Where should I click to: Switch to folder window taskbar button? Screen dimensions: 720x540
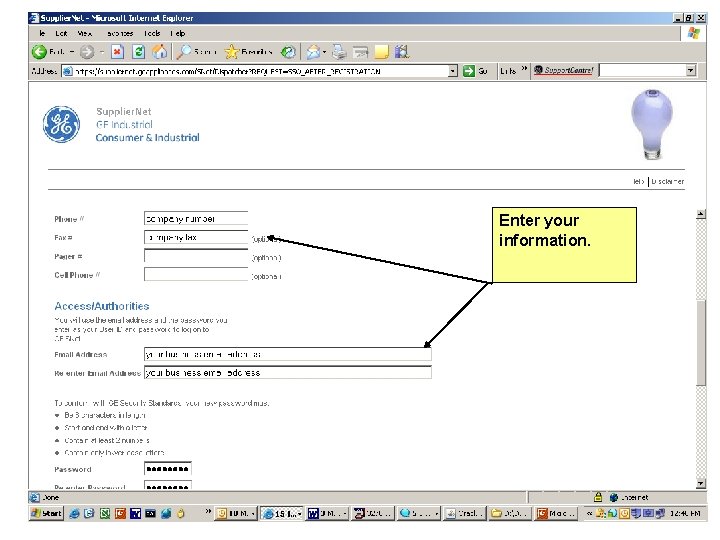click(x=510, y=513)
